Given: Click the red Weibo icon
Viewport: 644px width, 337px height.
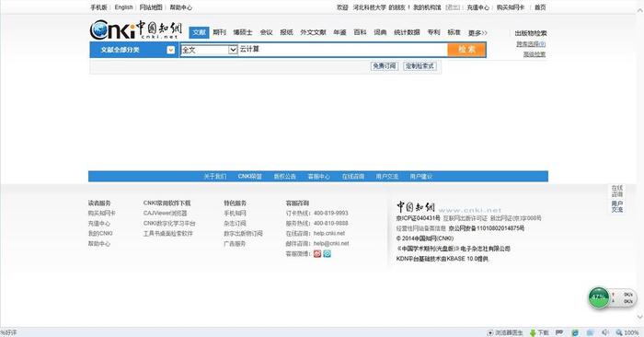Looking at the screenshot, I should (x=317, y=254).
